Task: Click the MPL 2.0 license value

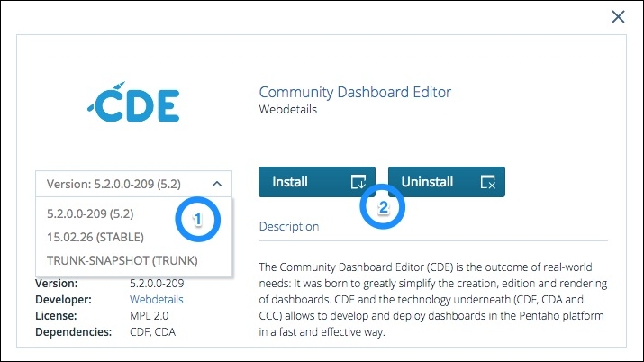Action: pyautogui.click(x=150, y=316)
